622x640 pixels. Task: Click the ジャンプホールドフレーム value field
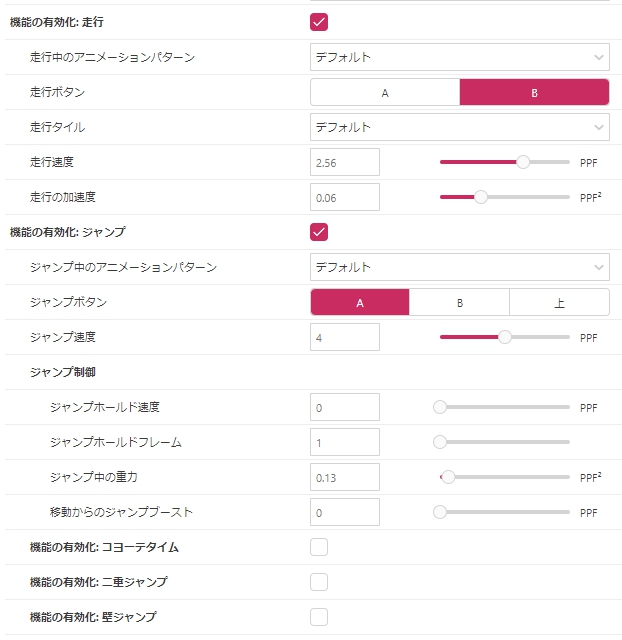pyautogui.click(x=345, y=442)
